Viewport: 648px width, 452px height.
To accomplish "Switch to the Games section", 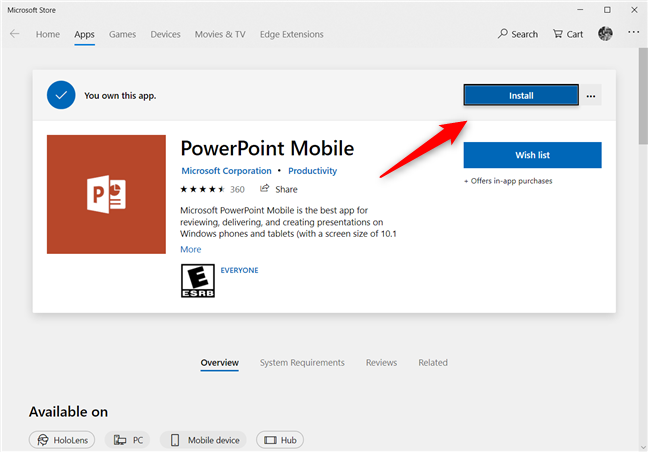I will pos(122,34).
